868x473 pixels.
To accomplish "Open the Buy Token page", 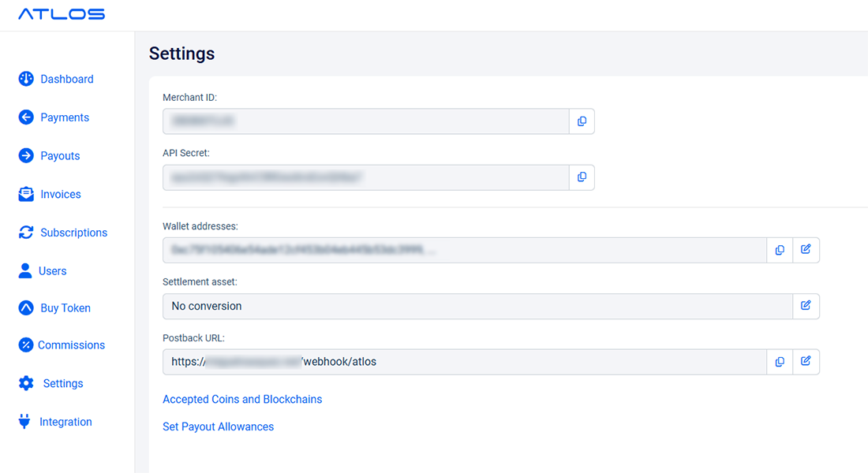I will [65, 308].
